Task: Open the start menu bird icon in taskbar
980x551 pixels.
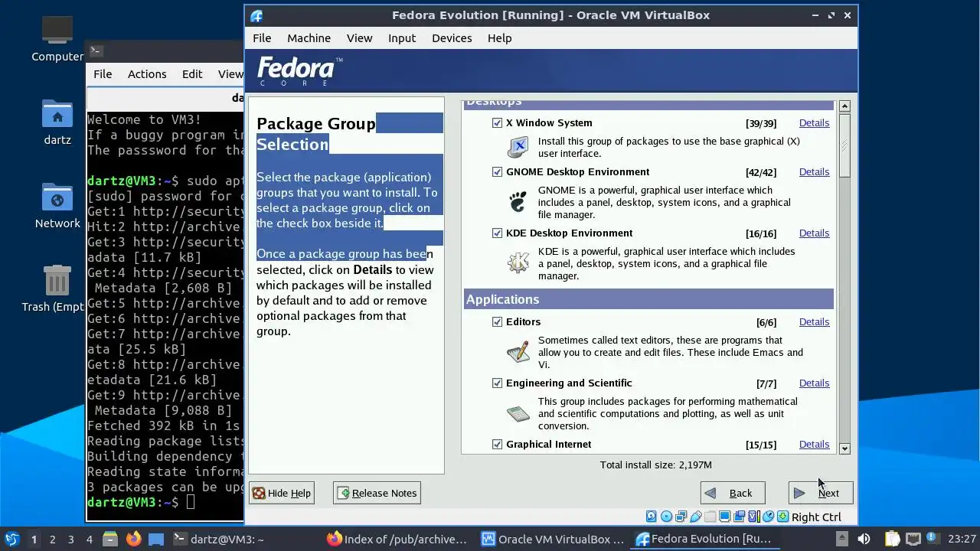Action: pos(11,539)
